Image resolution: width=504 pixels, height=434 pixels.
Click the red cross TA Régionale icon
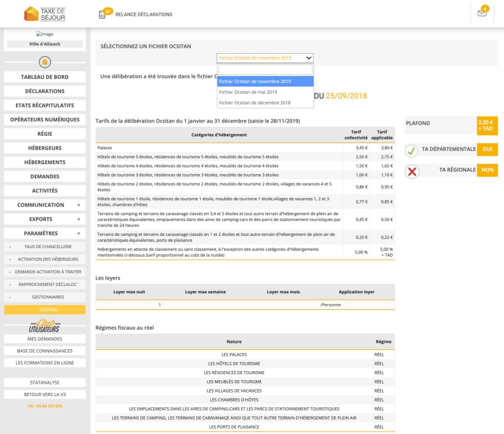(412, 172)
